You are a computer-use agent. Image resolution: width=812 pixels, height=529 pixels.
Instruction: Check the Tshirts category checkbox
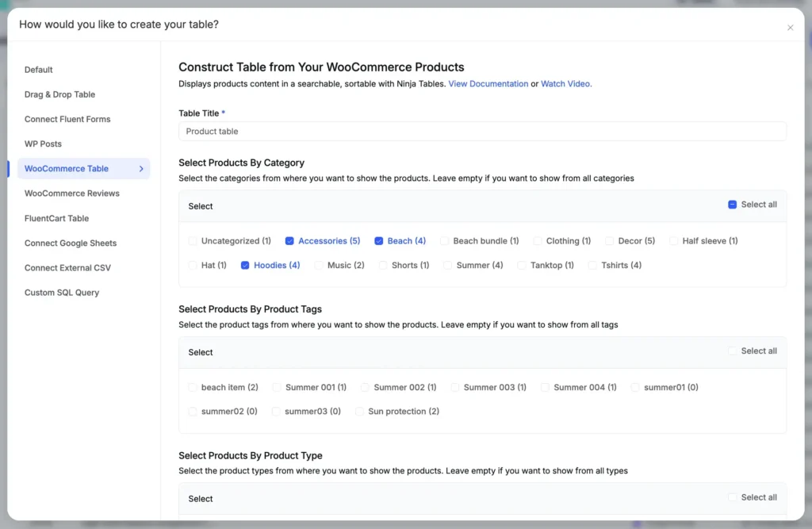(x=593, y=265)
